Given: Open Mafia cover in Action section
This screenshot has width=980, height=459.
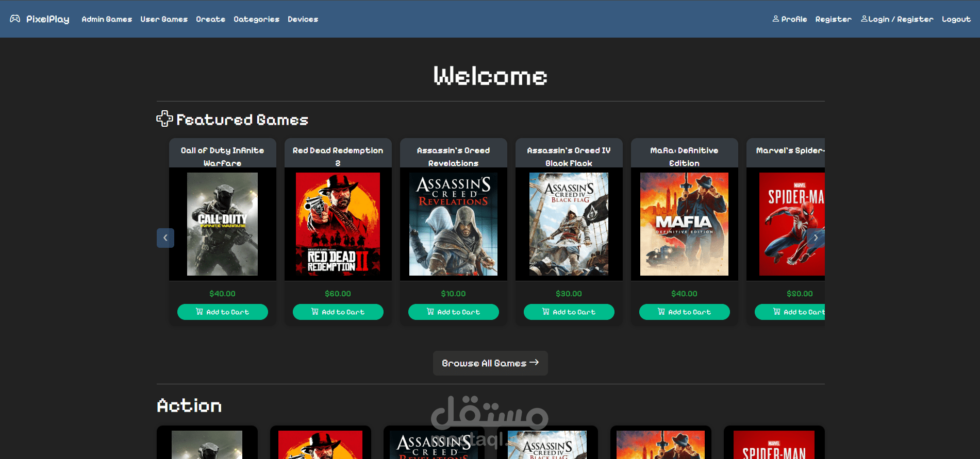Looking at the screenshot, I should (x=660, y=445).
